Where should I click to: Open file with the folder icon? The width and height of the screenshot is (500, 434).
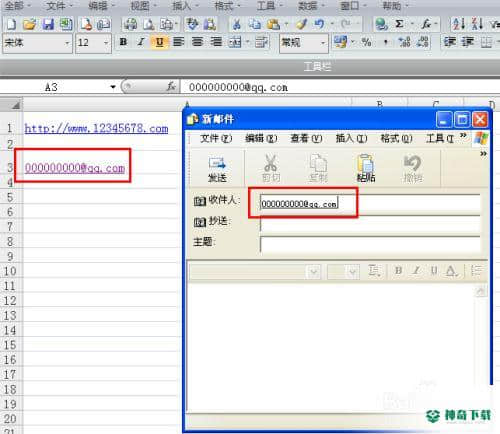30,24
